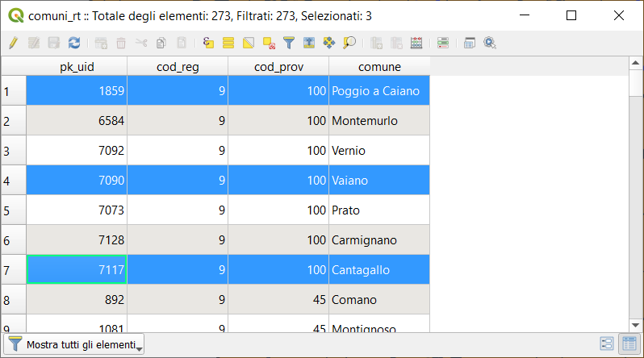This screenshot has width=644, height=358.
Task: Switch to form view
Action: coord(607,344)
